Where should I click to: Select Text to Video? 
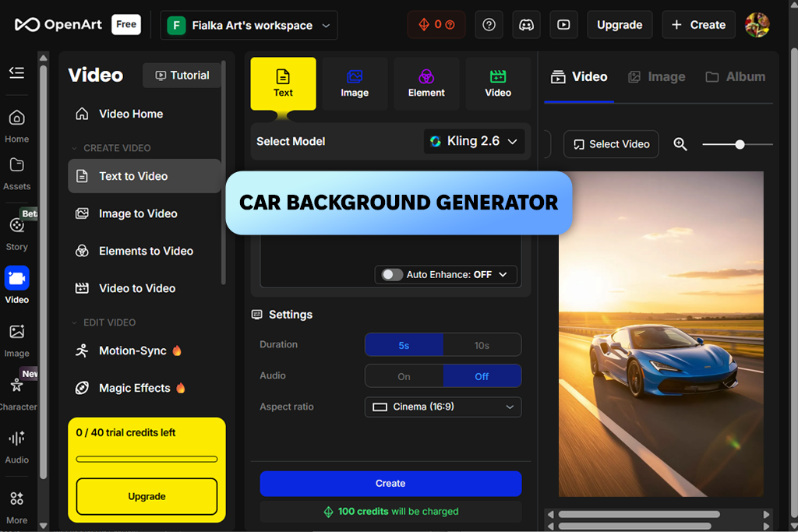144,176
